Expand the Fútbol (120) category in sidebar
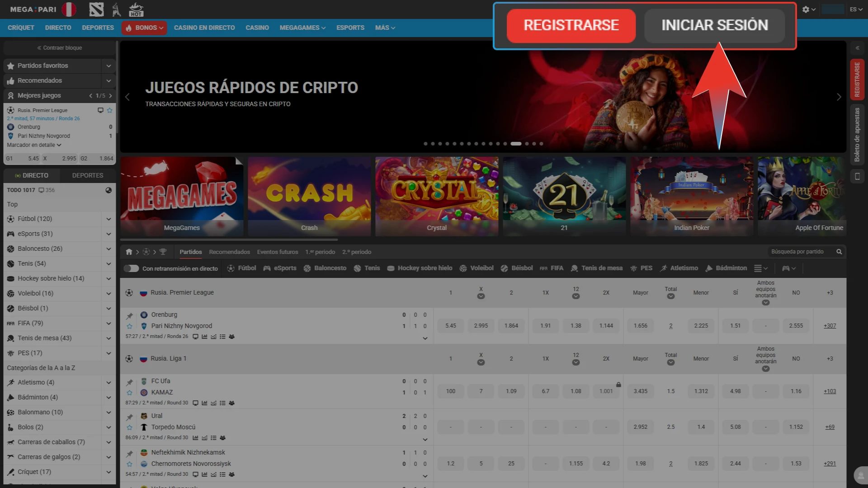The height and width of the screenshot is (488, 868). coord(108,219)
